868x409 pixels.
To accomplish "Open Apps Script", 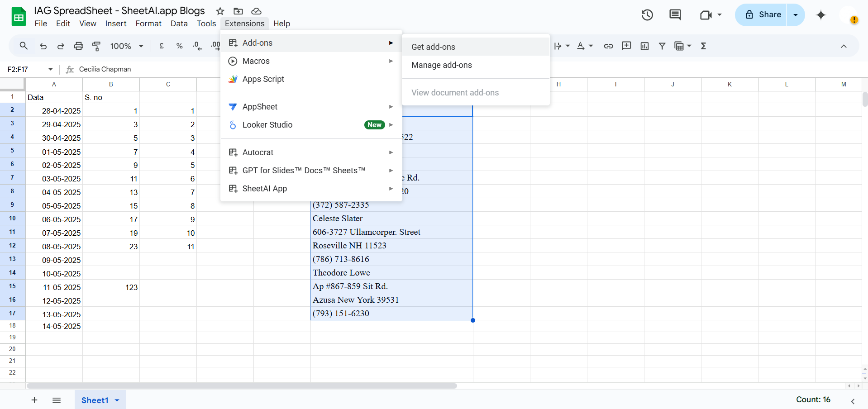I will coord(311,79).
